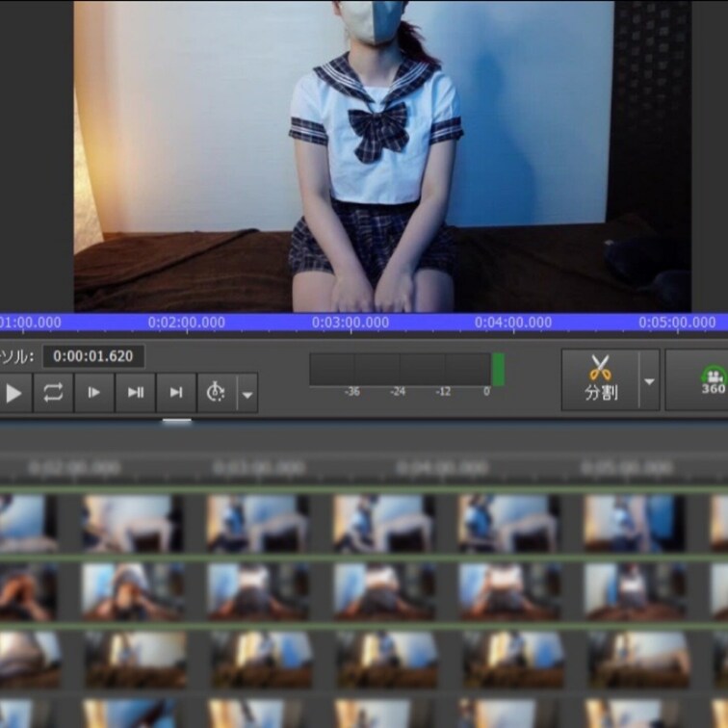This screenshot has height=728, width=728.
Task: Click the 0:03:00.000 mark on the purple ruler
Action: point(351,323)
